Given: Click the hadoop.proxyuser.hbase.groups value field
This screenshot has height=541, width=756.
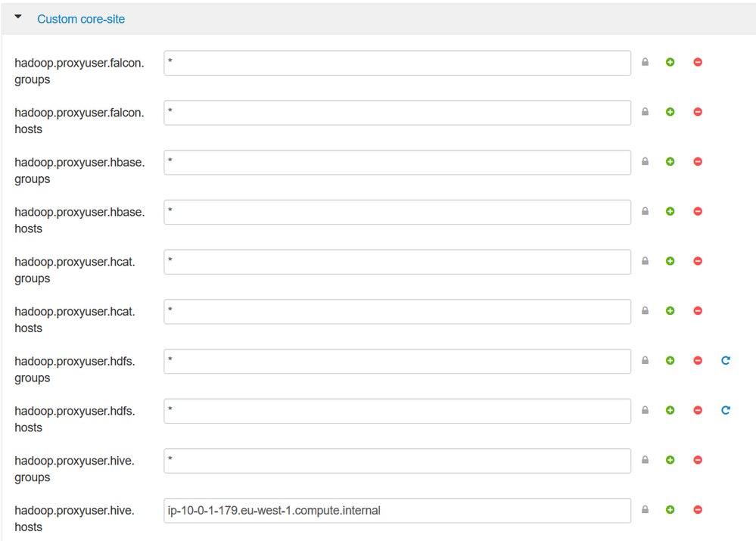Looking at the screenshot, I should tap(397, 162).
